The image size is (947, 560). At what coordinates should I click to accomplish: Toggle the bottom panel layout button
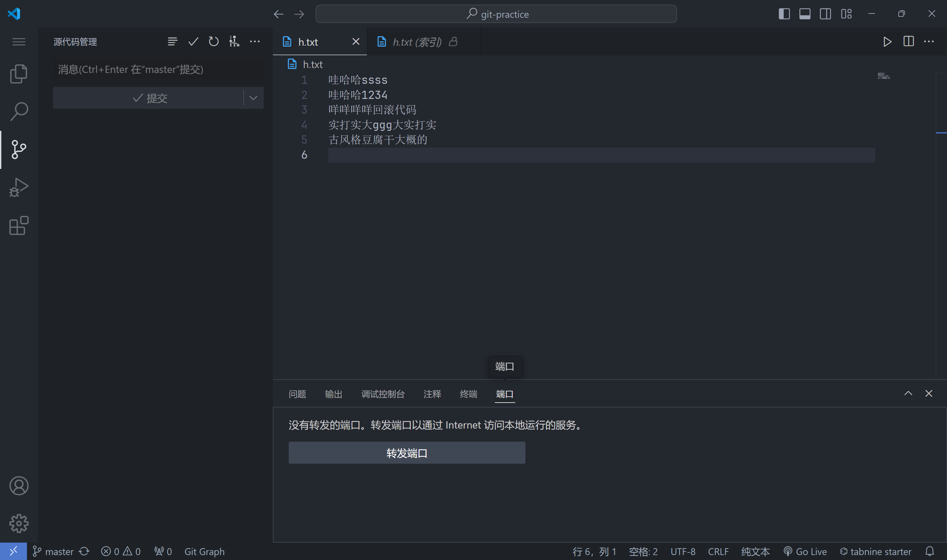click(x=805, y=14)
